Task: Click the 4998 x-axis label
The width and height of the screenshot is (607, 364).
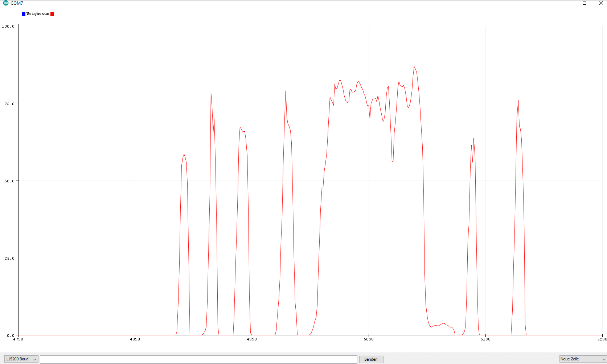Action: (251, 339)
